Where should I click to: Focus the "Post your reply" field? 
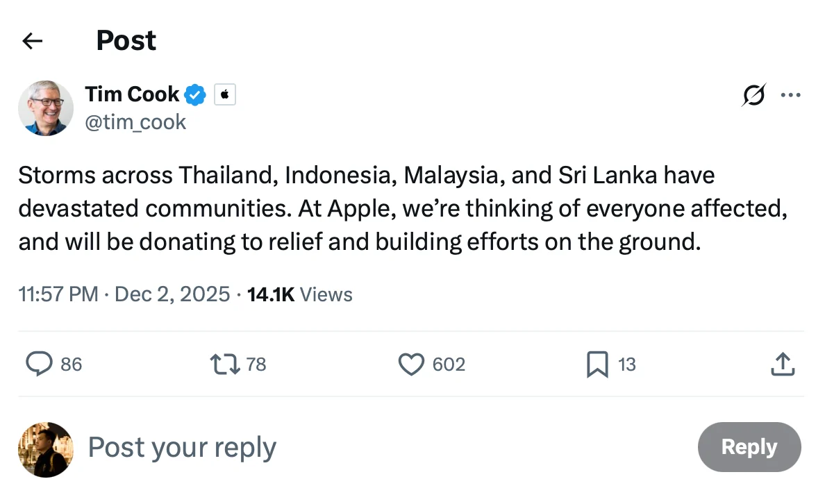point(182,448)
